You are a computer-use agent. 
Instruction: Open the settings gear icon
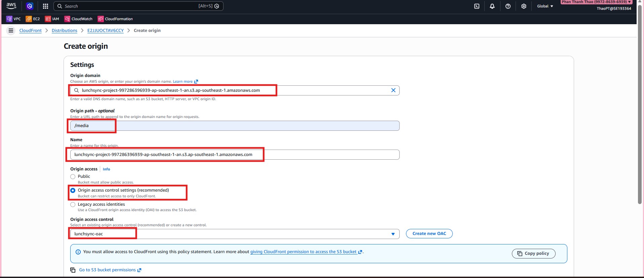click(524, 6)
